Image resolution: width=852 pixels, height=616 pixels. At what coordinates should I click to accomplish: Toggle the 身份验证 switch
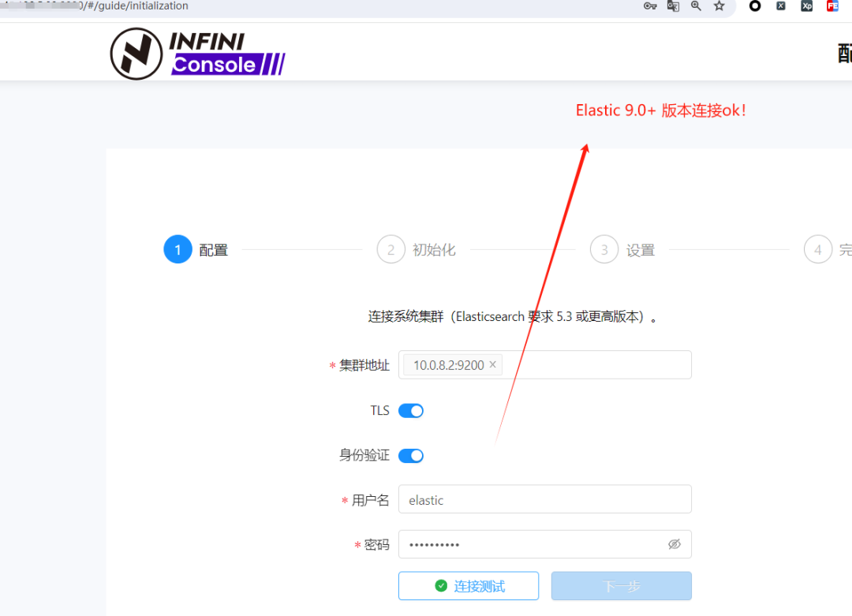pos(411,456)
